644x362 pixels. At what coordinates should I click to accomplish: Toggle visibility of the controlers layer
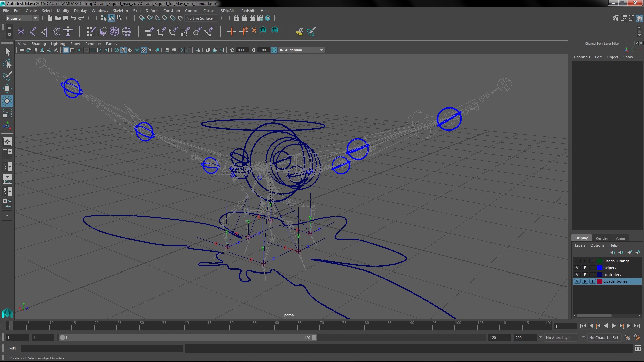577,275
